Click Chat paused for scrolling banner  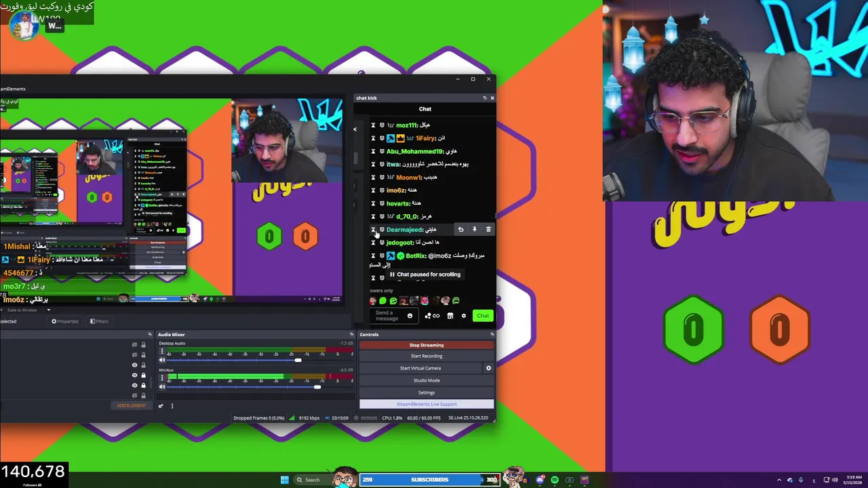point(425,274)
